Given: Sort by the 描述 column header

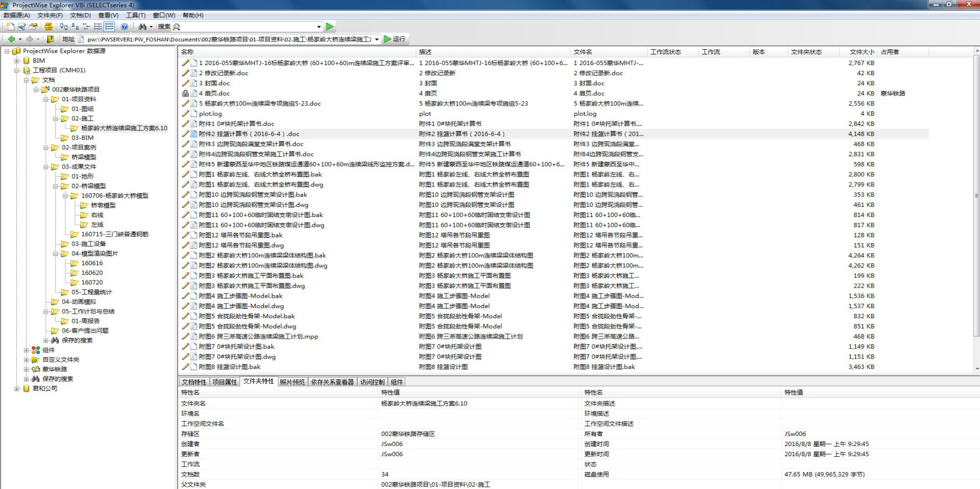Looking at the screenshot, I should click(x=493, y=52).
